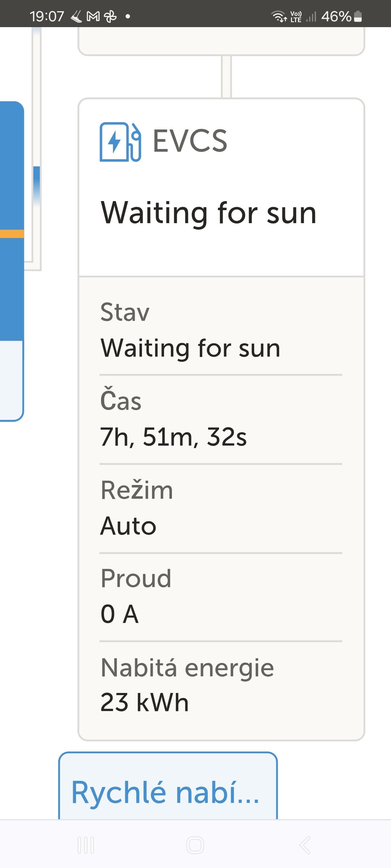Tap the EVCS card title
This screenshot has width=391, height=868.
point(190,141)
